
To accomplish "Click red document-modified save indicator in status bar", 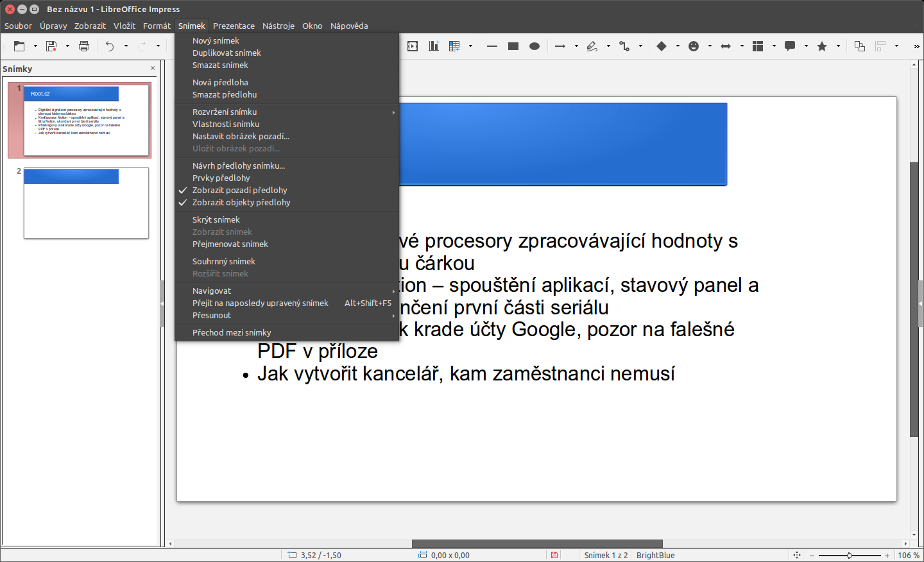I will coord(554,555).
